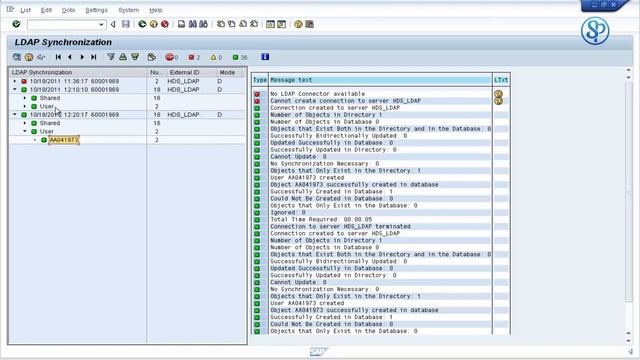Screen dimensions: 640x360
Task: Click the display details magnifier icon
Action: [17, 57]
